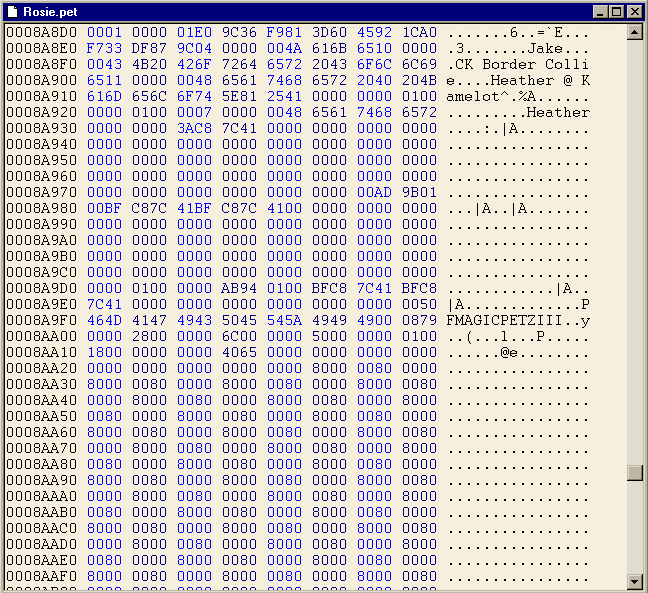Click hex value AB94 on row 0008A9D0
648x593 pixels.
(x=239, y=288)
